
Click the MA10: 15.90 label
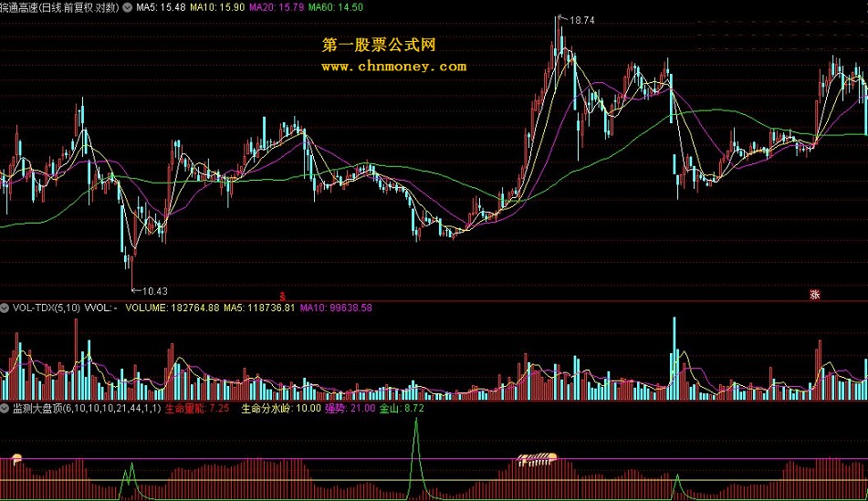click(x=217, y=7)
